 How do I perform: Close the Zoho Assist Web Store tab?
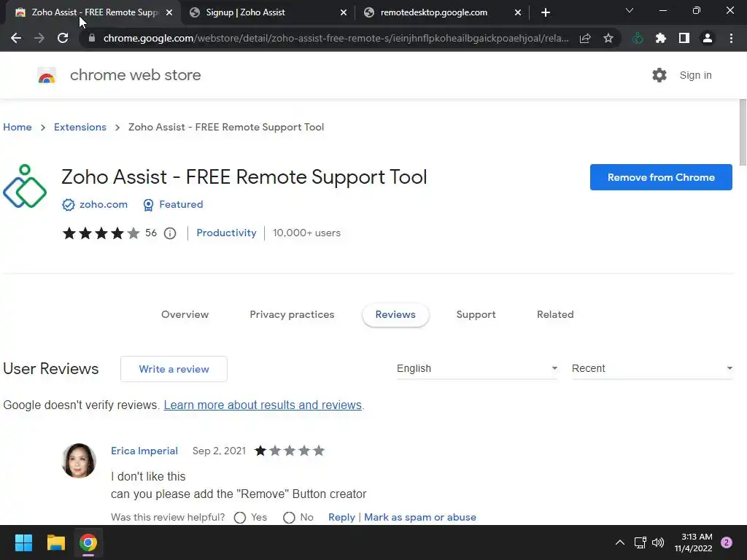(x=169, y=12)
